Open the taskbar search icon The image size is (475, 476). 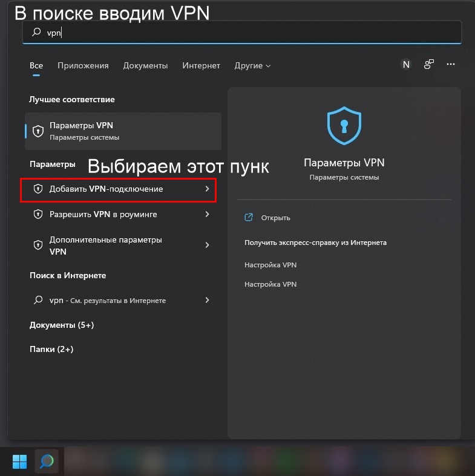point(47,461)
